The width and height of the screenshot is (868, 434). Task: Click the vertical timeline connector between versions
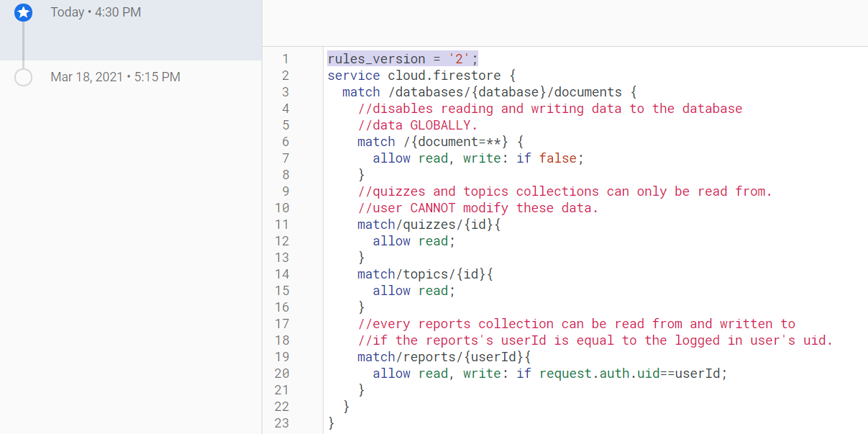23,45
